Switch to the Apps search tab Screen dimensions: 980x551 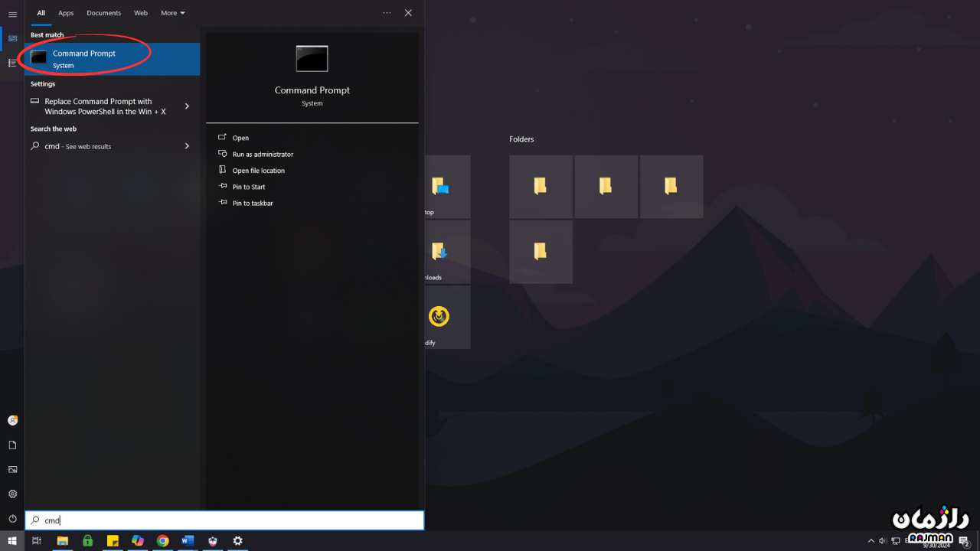[66, 13]
